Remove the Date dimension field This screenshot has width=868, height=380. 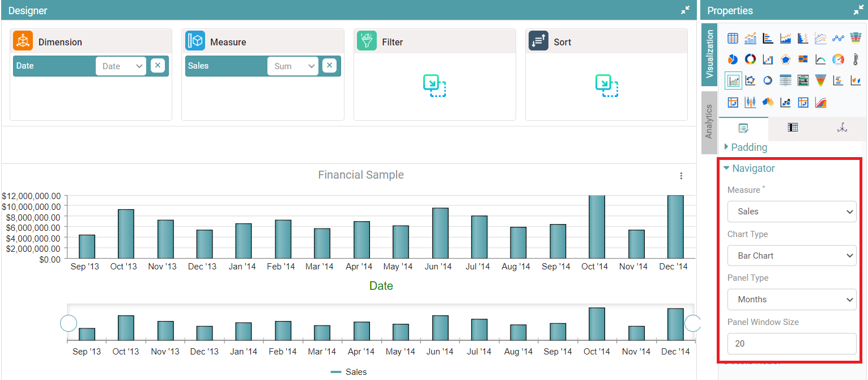(158, 66)
